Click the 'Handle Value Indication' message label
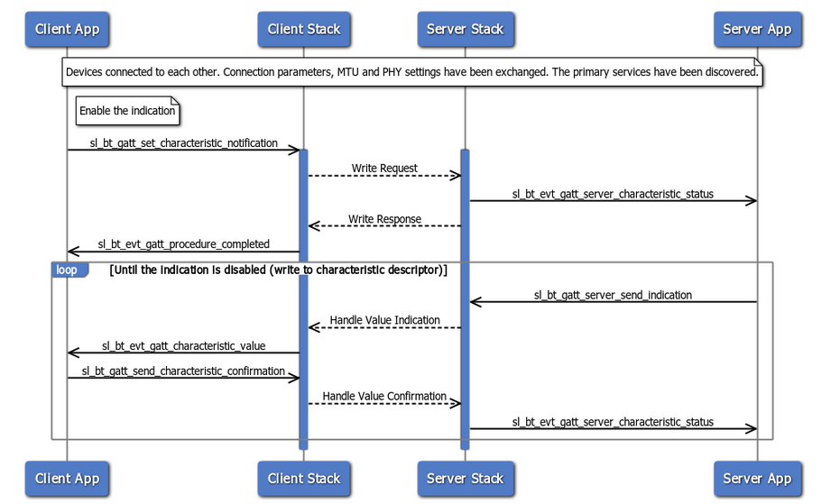840x504 pixels. tap(384, 319)
